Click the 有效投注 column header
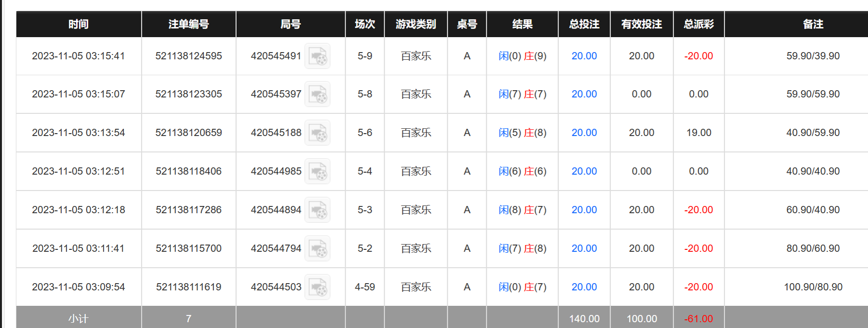 click(x=641, y=24)
